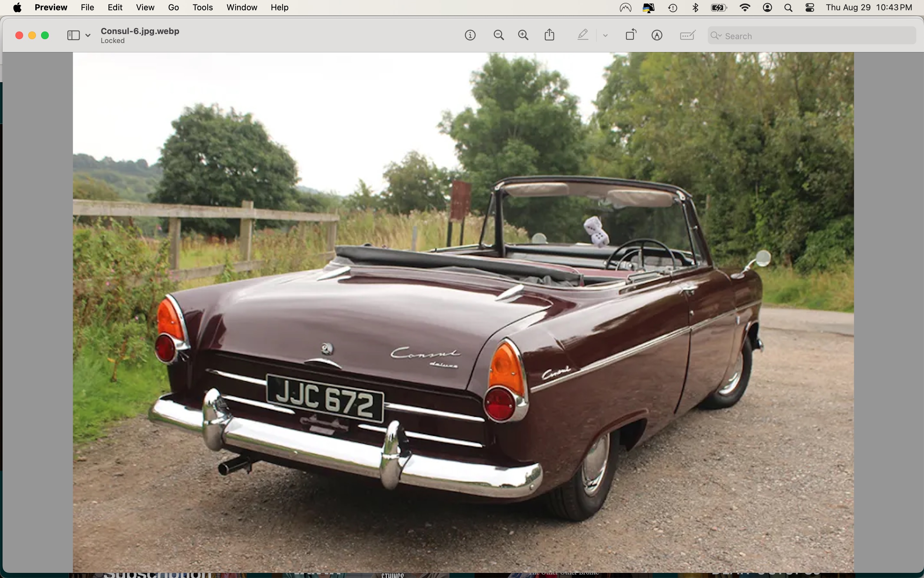Screen dimensions: 924x578
Task: Click the activity monitor menu bar icon
Action: tap(625, 8)
